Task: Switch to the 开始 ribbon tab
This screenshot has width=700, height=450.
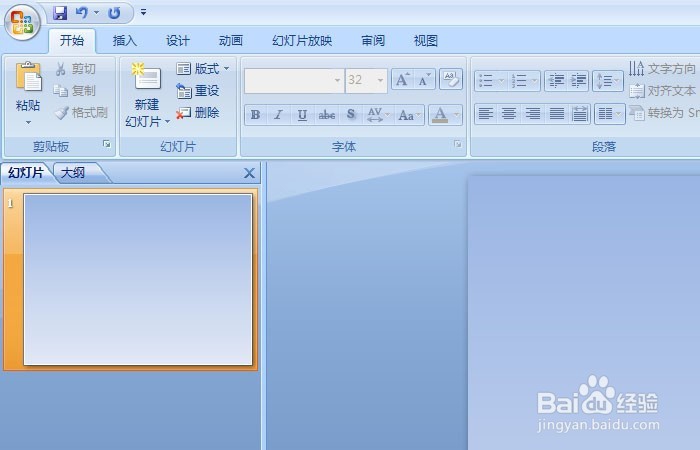Action: tap(71, 41)
